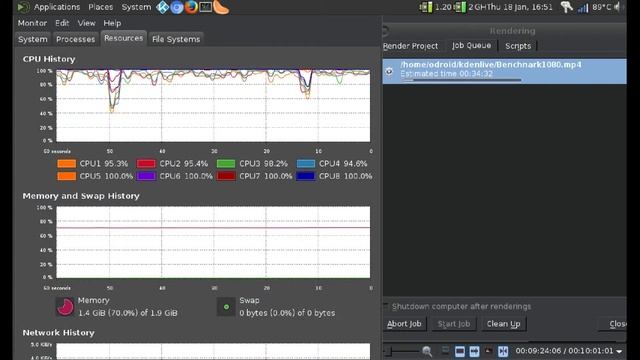Click the zoom magnifier icon in Kdenlive
Image resolution: width=640 pixels, height=360 pixels.
pos(427,351)
